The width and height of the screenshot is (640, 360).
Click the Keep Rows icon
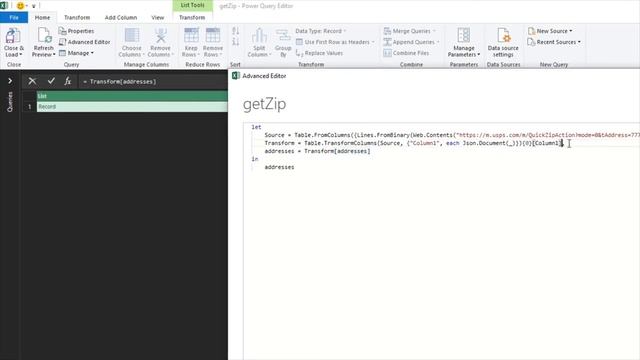pyautogui.click(x=191, y=36)
